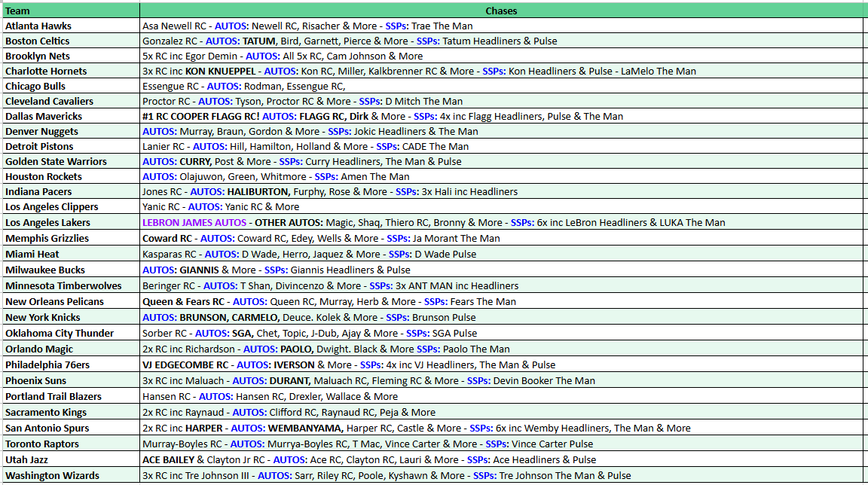Image resolution: width=868 pixels, height=485 pixels.
Task: Click the New York Knicks chases cell
Action: 301,317
